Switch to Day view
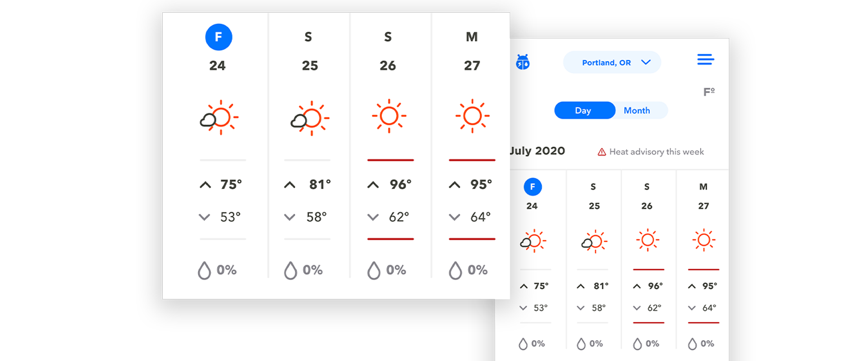Screen dimensions: 868x361 coord(584,110)
